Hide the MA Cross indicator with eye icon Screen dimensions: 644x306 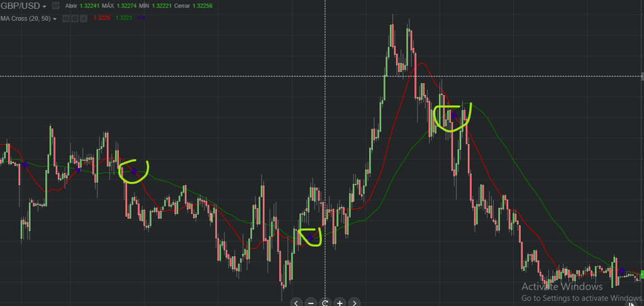pyautogui.click(x=65, y=18)
